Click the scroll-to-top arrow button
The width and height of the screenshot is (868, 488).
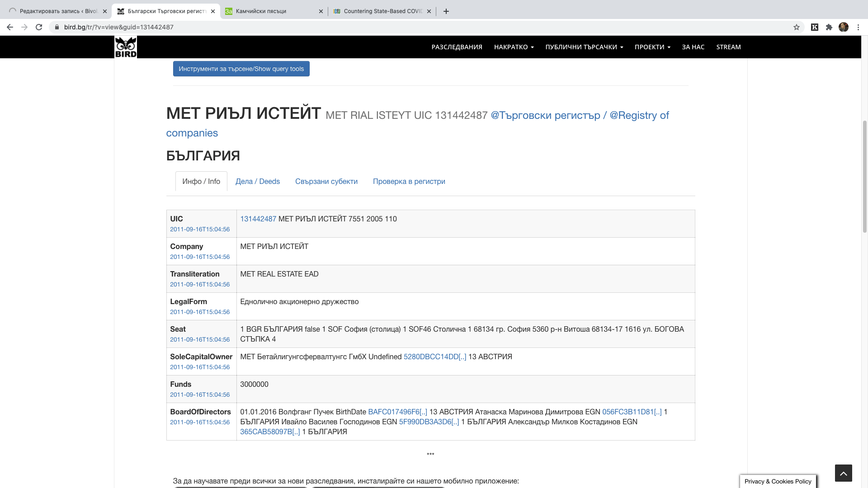pos(843,473)
